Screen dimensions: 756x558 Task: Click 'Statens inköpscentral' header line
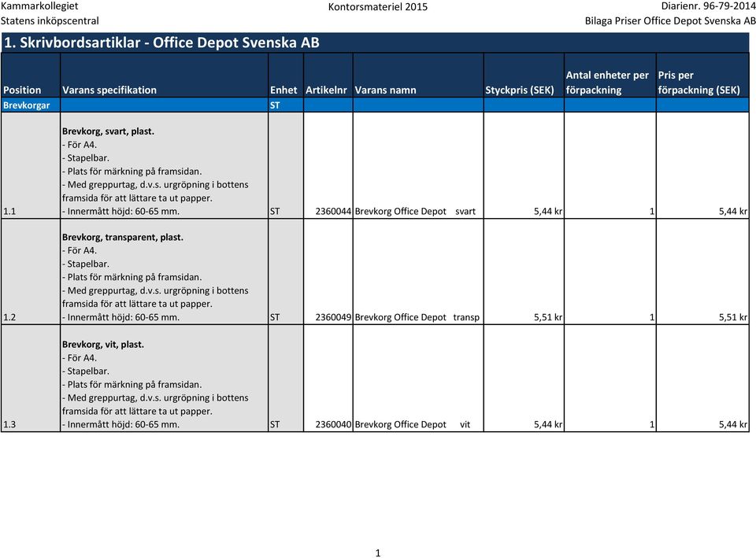pos(50,20)
